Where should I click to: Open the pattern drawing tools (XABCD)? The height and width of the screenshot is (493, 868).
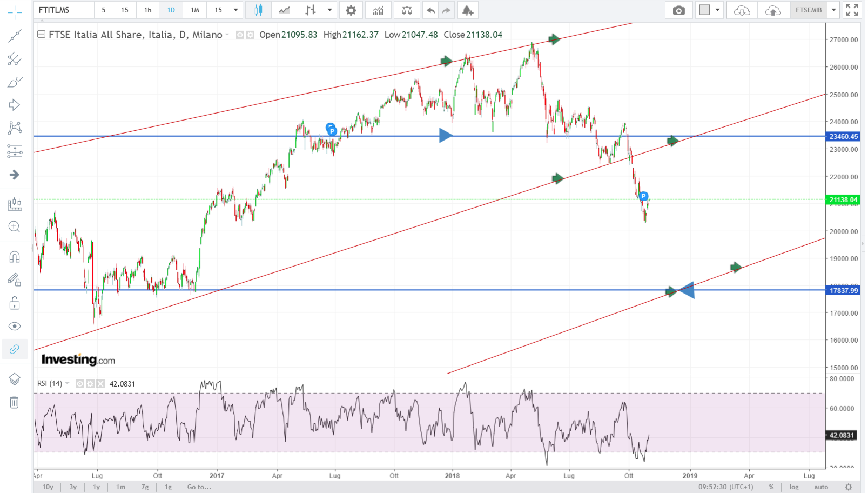[x=15, y=128]
